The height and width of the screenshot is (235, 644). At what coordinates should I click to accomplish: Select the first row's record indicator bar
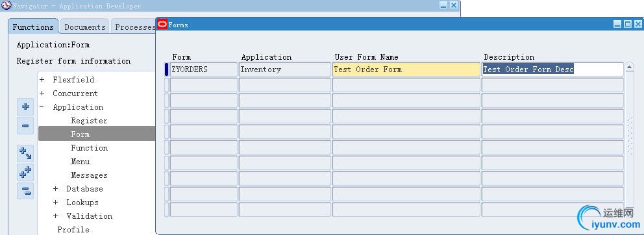(166, 69)
